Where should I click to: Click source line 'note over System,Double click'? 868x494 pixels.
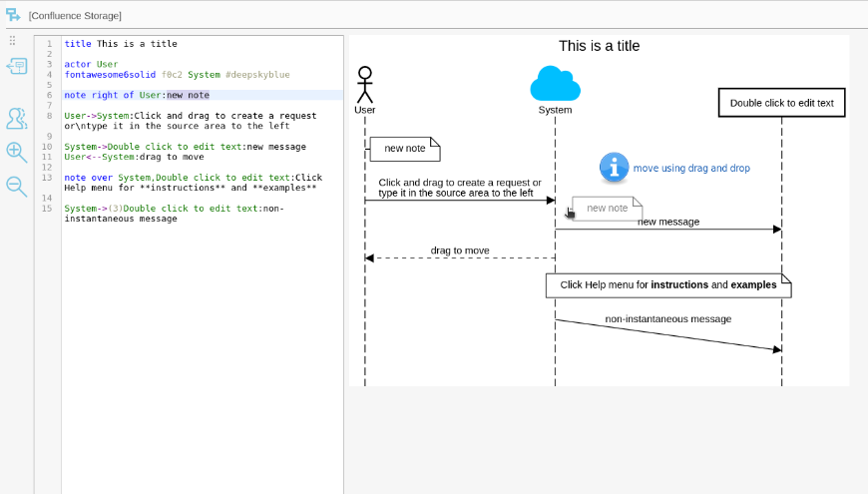tap(194, 183)
